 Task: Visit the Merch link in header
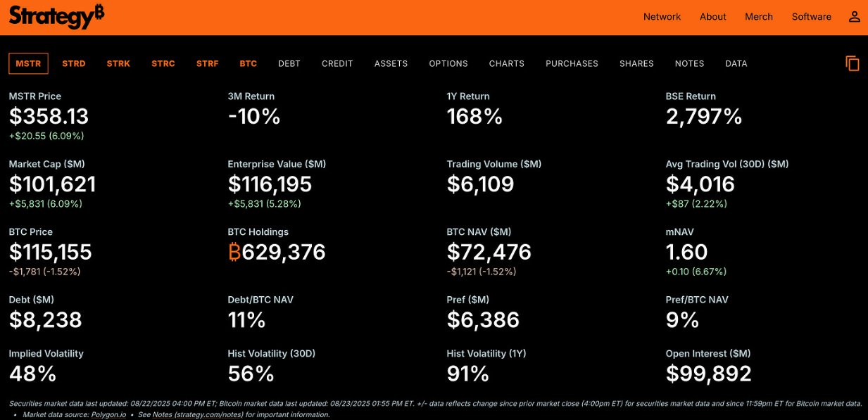pos(759,17)
